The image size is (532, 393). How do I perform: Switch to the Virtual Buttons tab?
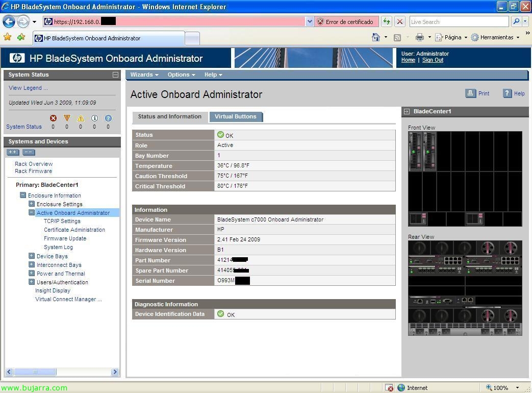[x=235, y=116]
